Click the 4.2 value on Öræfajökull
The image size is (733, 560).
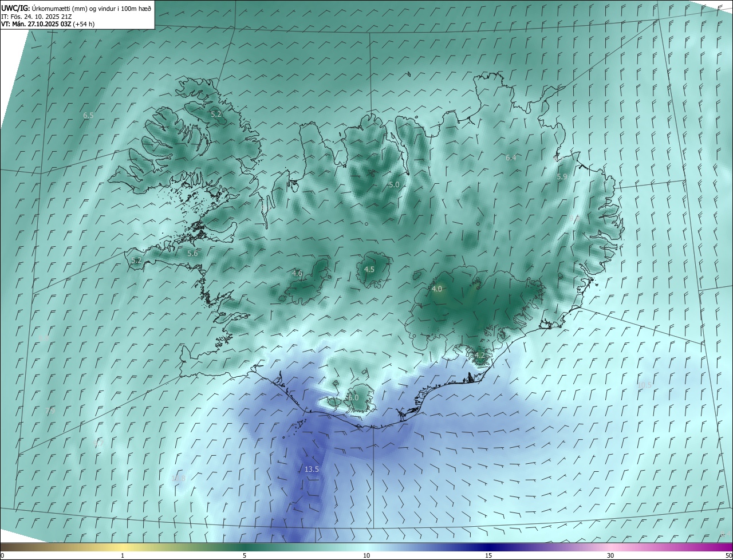click(480, 355)
